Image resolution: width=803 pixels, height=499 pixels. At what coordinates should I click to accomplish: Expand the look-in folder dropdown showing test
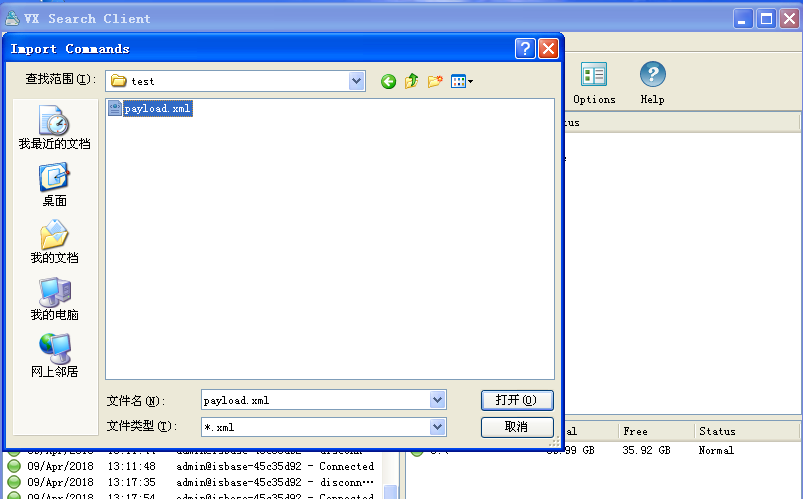pos(356,81)
